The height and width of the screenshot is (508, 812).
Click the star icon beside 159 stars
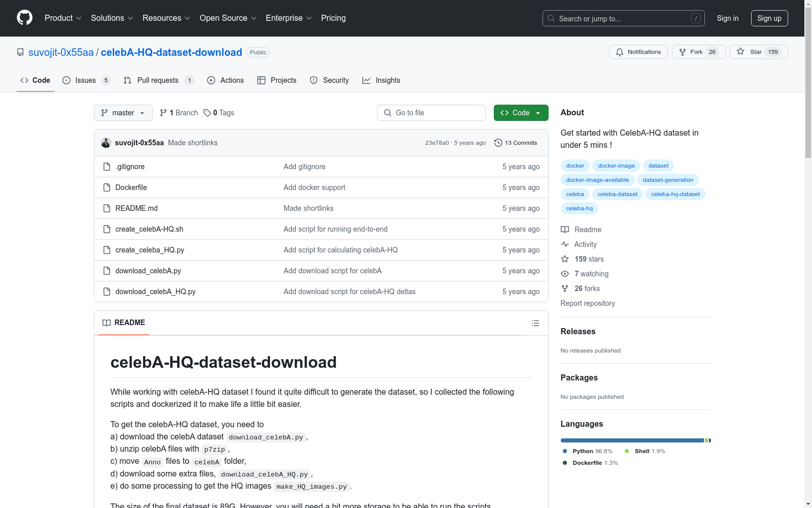coord(565,259)
